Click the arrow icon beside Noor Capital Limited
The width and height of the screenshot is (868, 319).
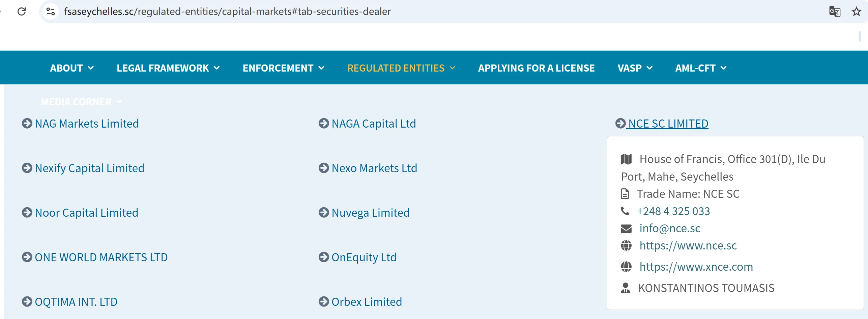point(27,213)
